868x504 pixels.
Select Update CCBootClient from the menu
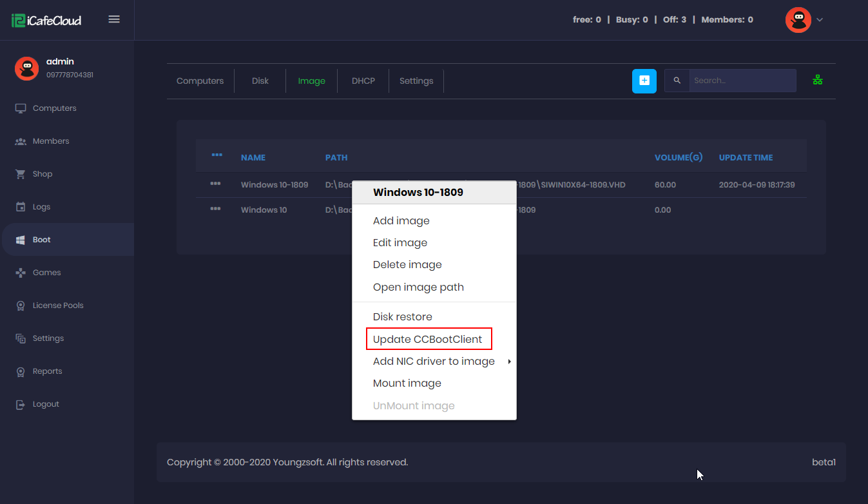click(x=429, y=338)
